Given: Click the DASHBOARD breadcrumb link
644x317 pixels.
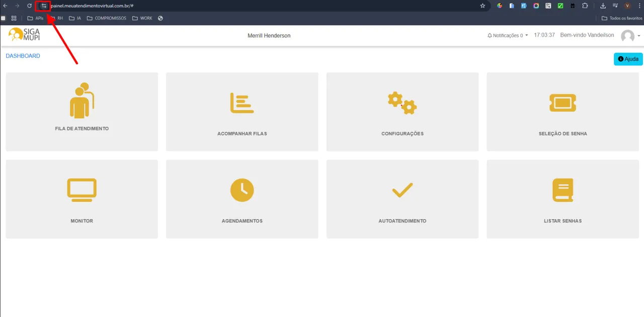Looking at the screenshot, I should pyautogui.click(x=23, y=56).
